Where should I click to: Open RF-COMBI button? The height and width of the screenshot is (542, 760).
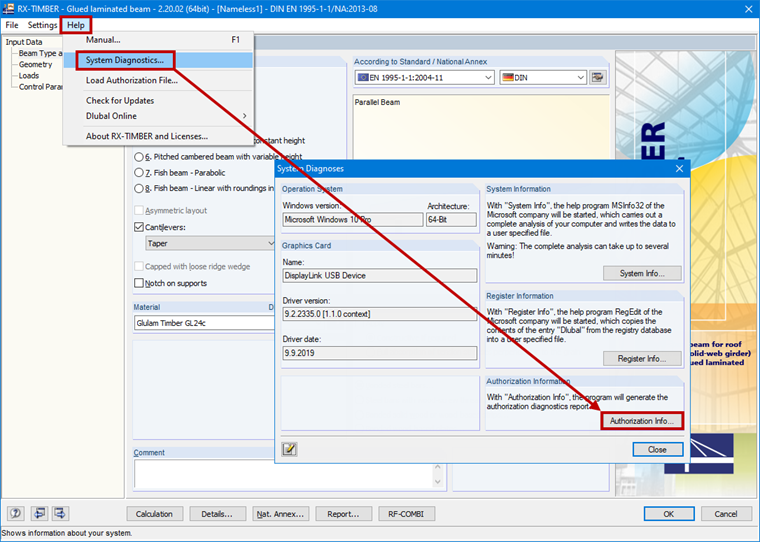[x=406, y=514]
